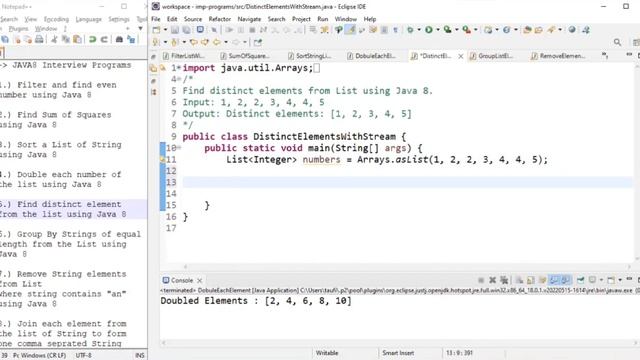Close the *DistinctEl... editor tab
640x360 pixels.
[x=460, y=56]
